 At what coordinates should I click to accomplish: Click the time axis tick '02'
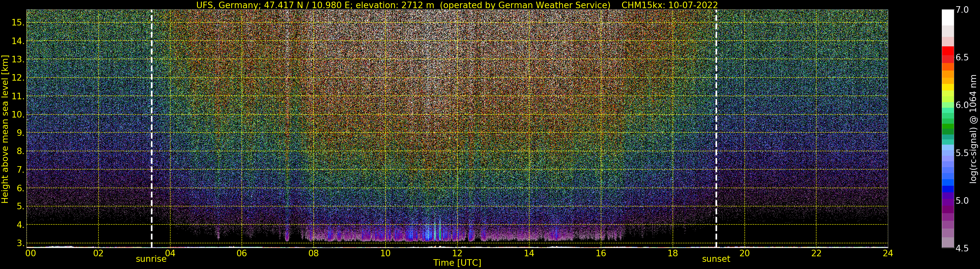pyautogui.click(x=98, y=253)
